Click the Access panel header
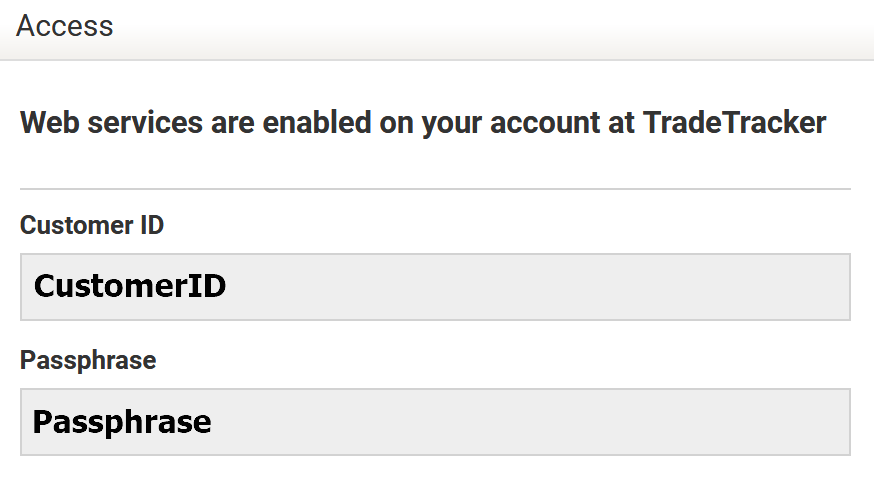874x492 pixels. point(437,30)
